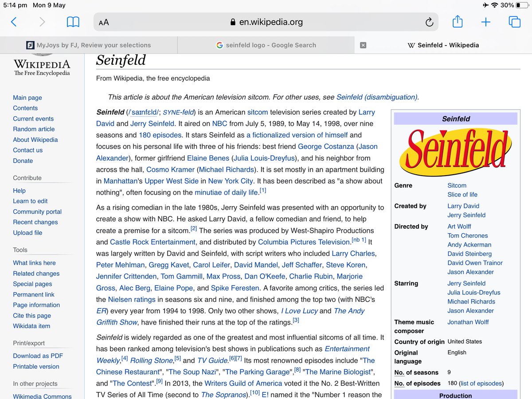
Task: Open George Costanza link
Action: [326, 147]
